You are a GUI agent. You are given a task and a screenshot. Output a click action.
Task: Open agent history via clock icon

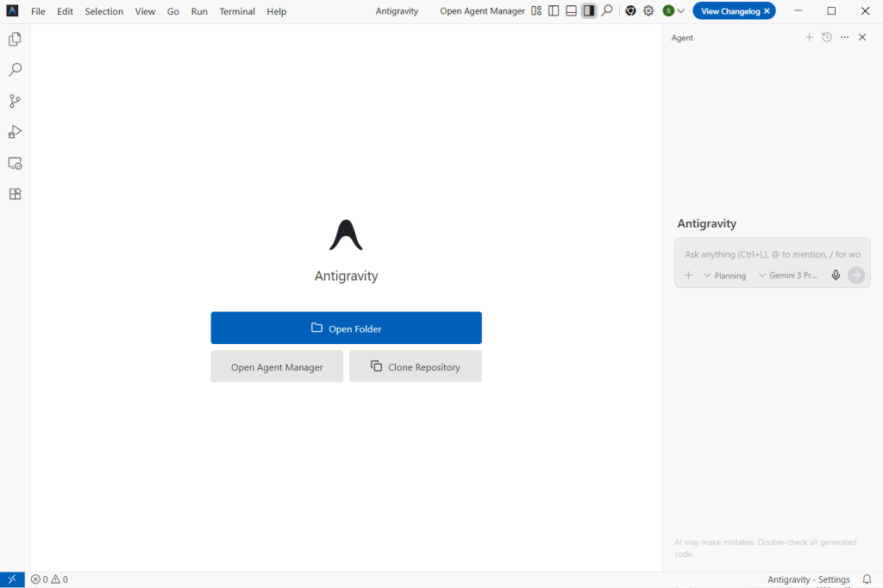pyautogui.click(x=826, y=37)
